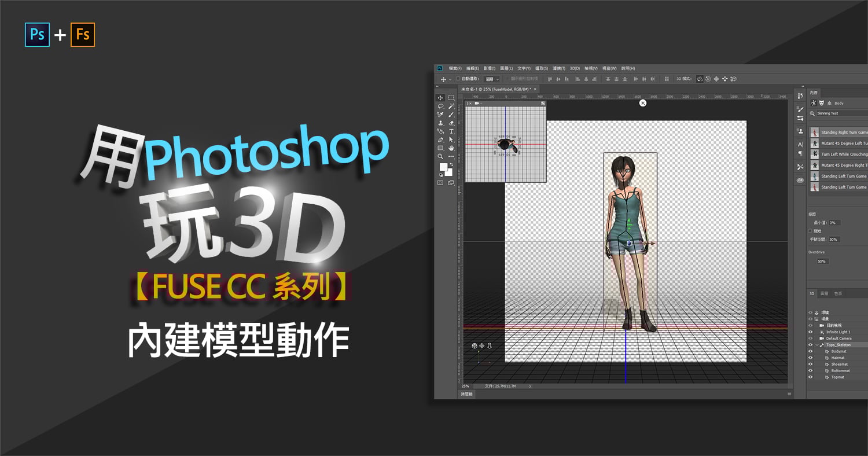Select the Lasso tool in toolbar
Screen dimensions: 868x456
440,106
